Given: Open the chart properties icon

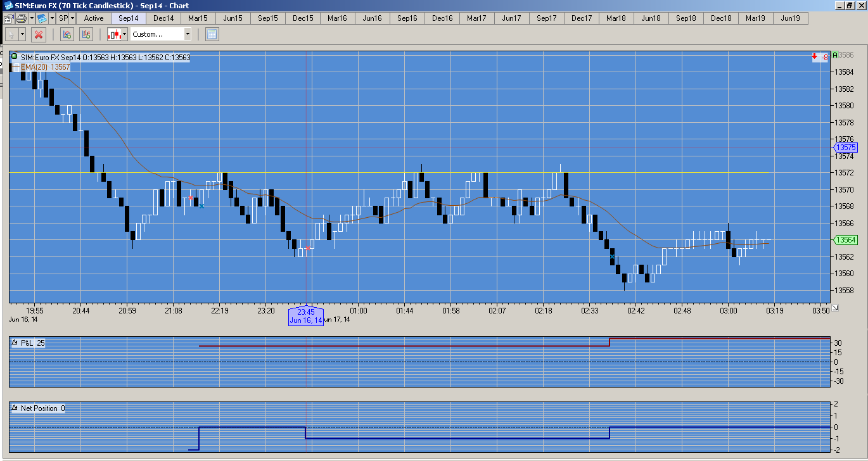Looking at the screenshot, I should click(x=8, y=18).
